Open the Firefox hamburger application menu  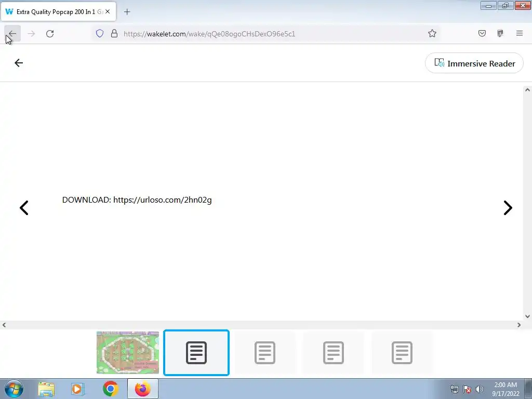[520, 33]
